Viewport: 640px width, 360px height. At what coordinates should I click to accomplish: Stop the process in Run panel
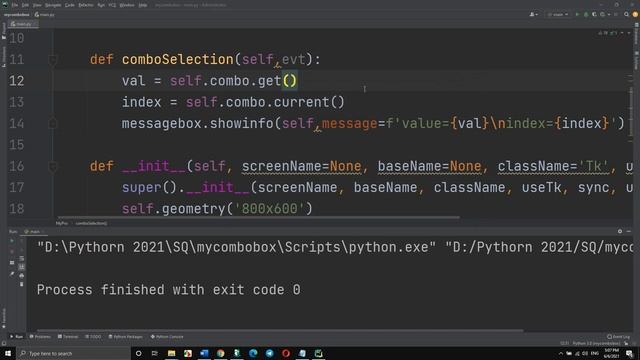click(x=12, y=251)
